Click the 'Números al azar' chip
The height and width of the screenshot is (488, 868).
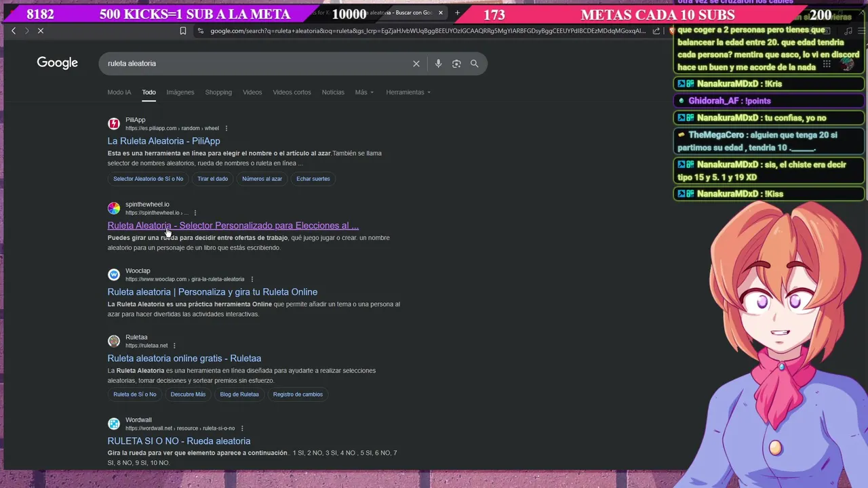(x=262, y=179)
